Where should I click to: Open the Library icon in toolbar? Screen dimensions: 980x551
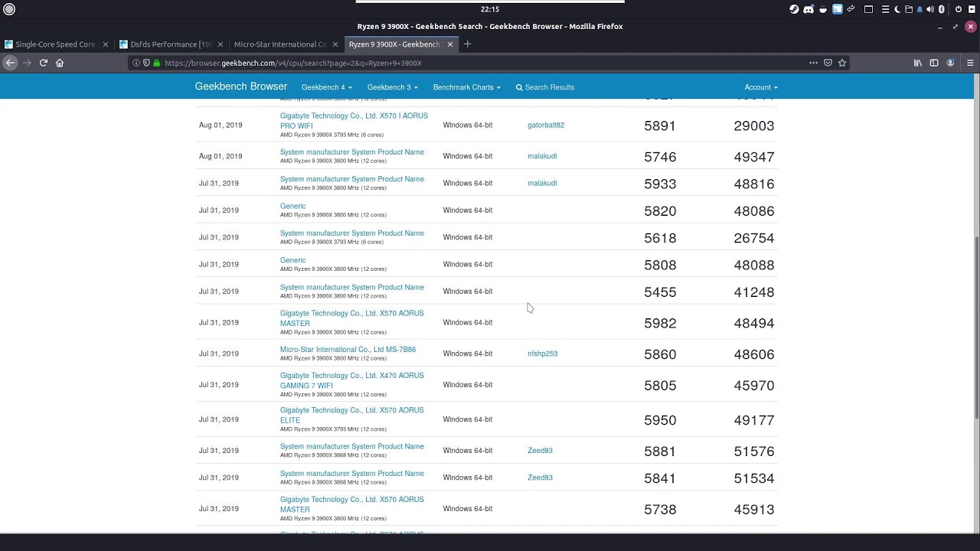(x=918, y=63)
